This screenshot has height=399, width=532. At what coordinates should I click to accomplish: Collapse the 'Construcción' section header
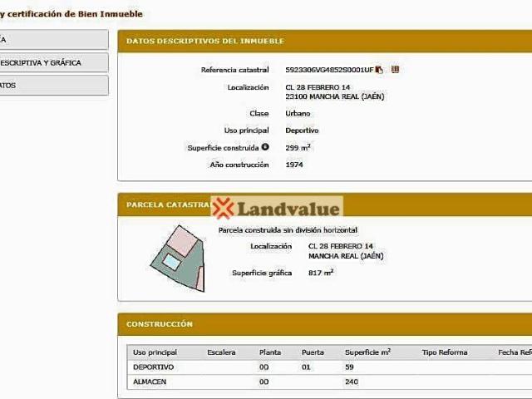160,324
